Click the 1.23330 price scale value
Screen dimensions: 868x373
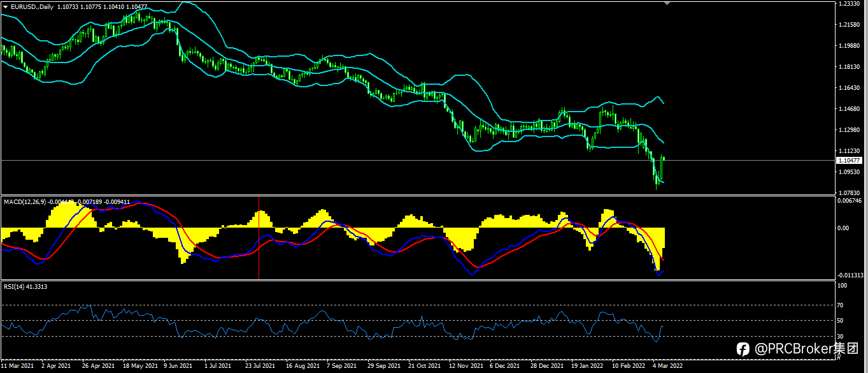pyautogui.click(x=849, y=4)
